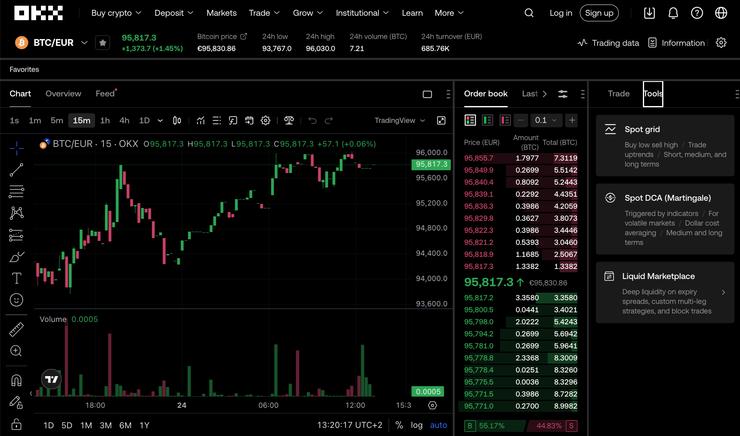The width and height of the screenshot is (740, 436).
Task: Open the indicators panel
Action: [x=201, y=120]
